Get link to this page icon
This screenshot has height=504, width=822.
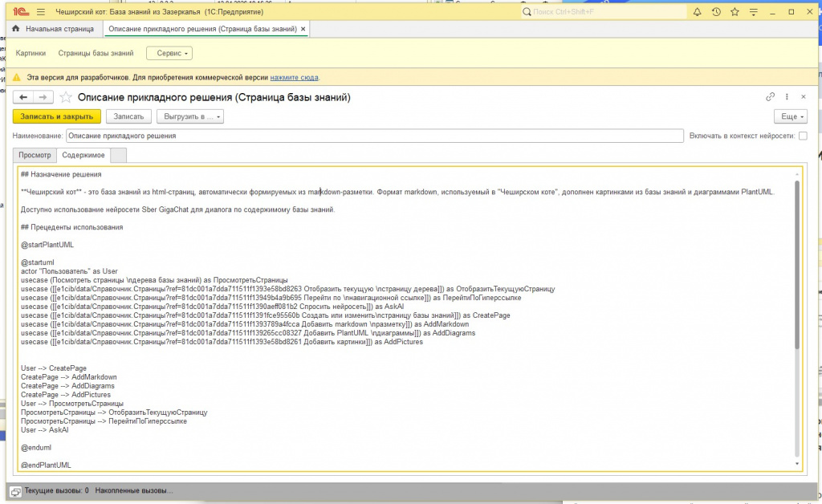point(770,96)
